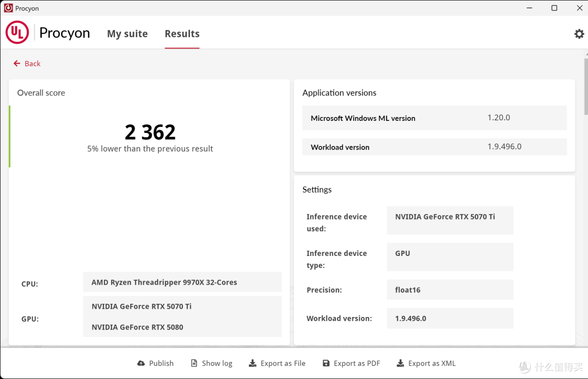Click the vertical scrollbar thumb
The height and width of the screenshot is (379, 588).
pos(586,86)
